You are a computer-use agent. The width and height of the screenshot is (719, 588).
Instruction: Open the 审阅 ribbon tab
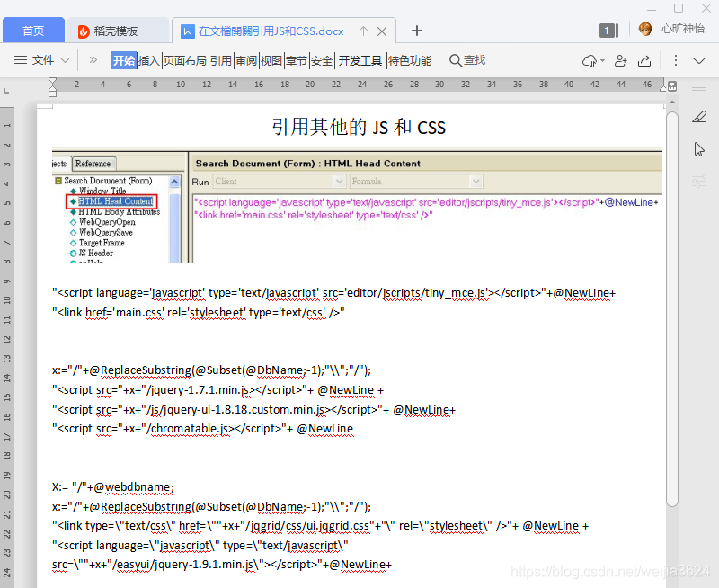coord(246,60)
